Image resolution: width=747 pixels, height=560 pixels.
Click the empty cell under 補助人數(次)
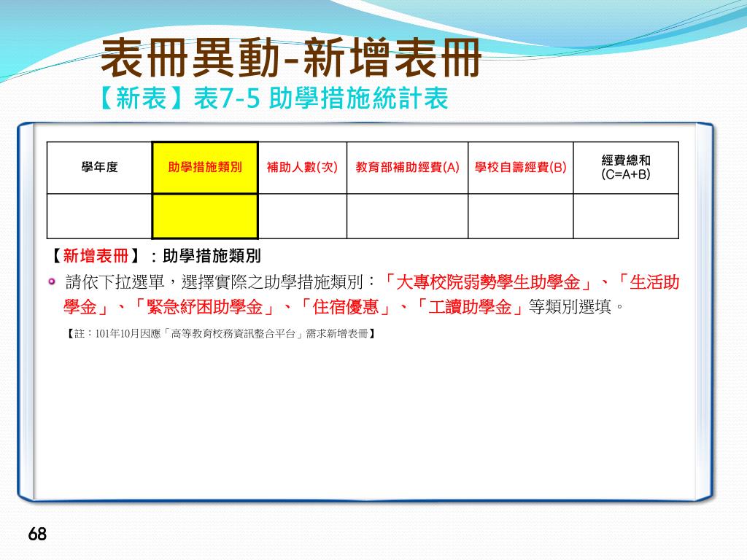click(302, 216)
